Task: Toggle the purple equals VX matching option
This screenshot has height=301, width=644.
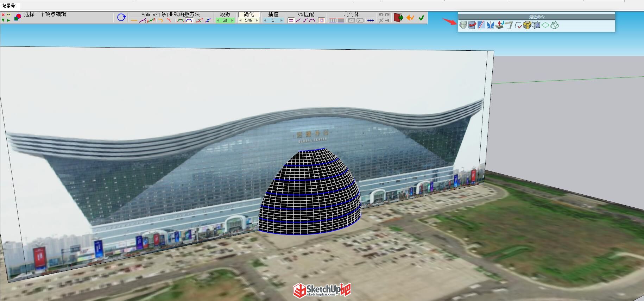Action: click(291, 20)
